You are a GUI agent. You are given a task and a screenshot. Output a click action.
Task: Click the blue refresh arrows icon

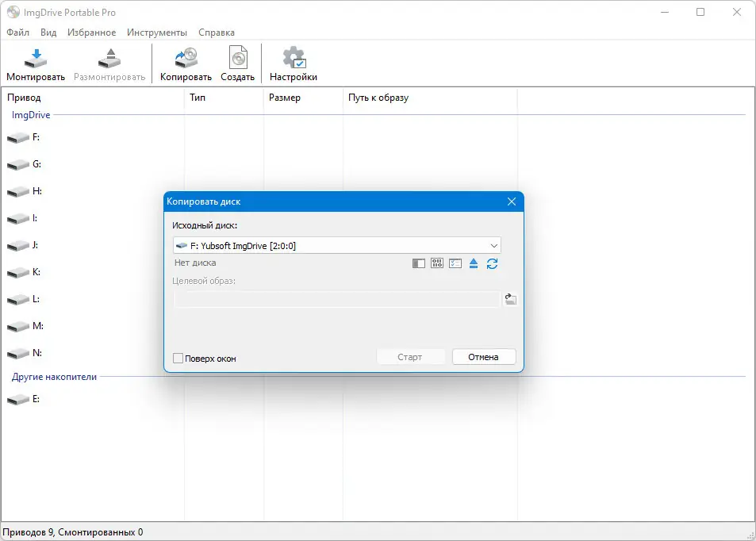click(492, 263)
